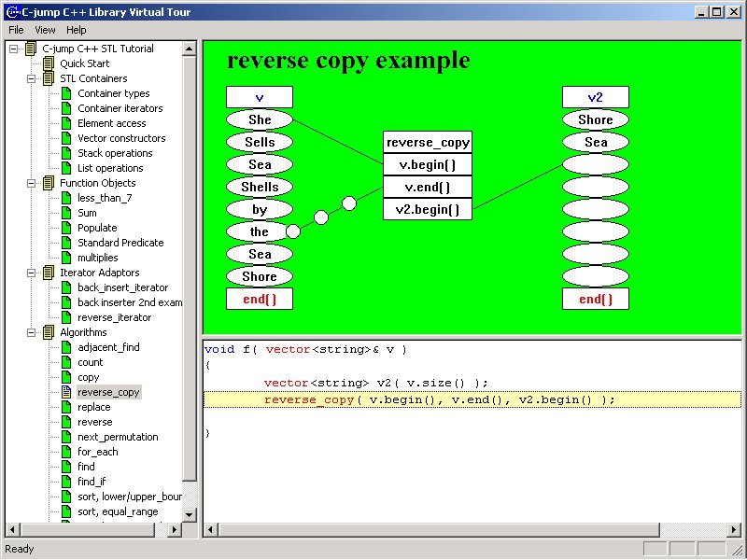Click the code pane horizontal scrollbar thumb
Image resolution: width=747 pixels, height=560 pixels.
[x=438, y=529]
